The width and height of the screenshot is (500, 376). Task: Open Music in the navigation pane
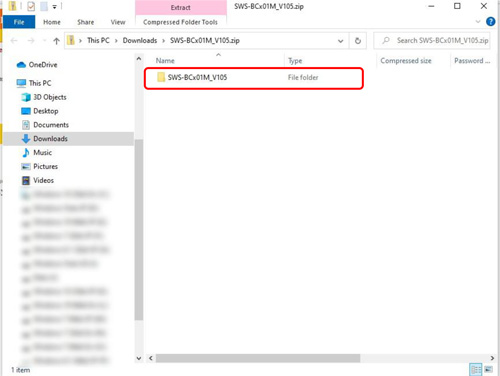click(42, 153)
